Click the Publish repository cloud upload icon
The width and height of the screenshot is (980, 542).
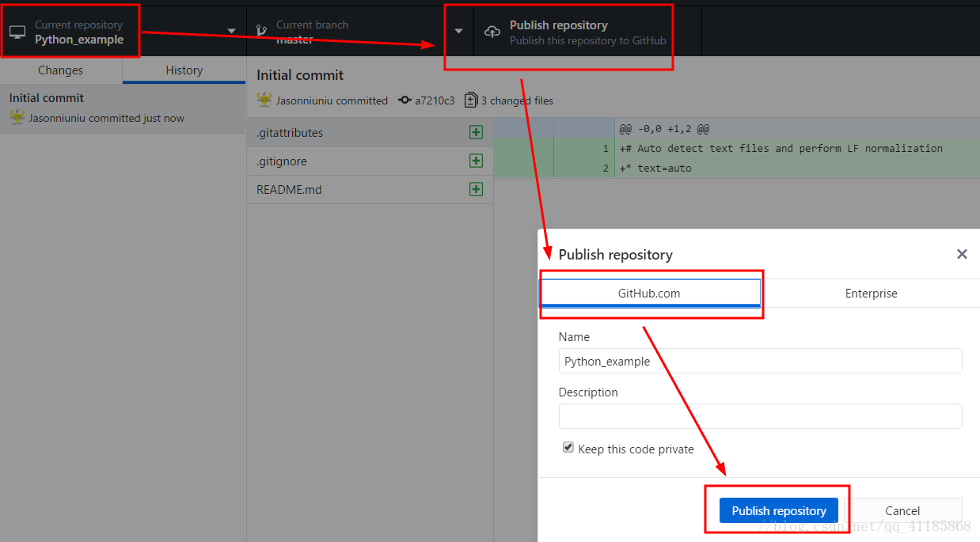492,32
